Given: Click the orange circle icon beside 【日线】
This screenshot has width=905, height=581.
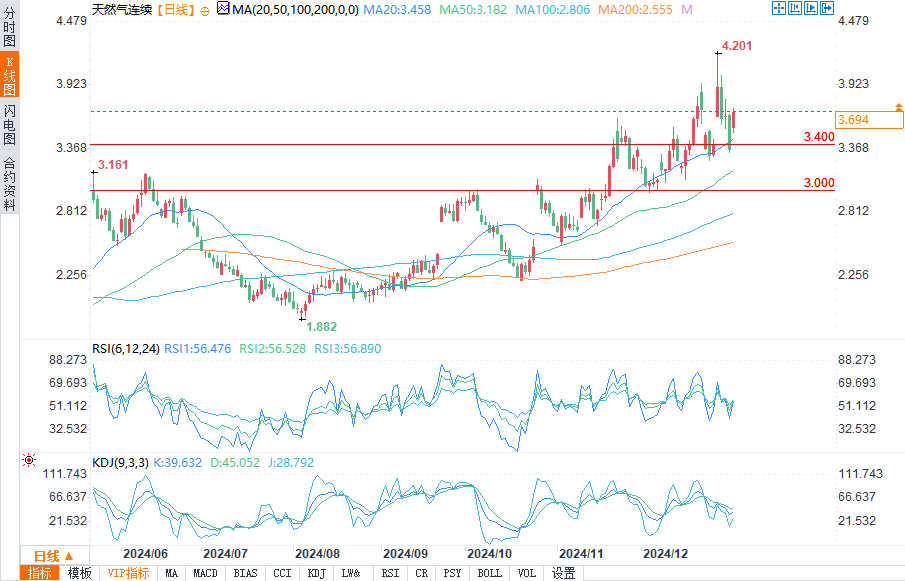Looking at the screenshot, I should pyautogui.click(x=205, y=9).
